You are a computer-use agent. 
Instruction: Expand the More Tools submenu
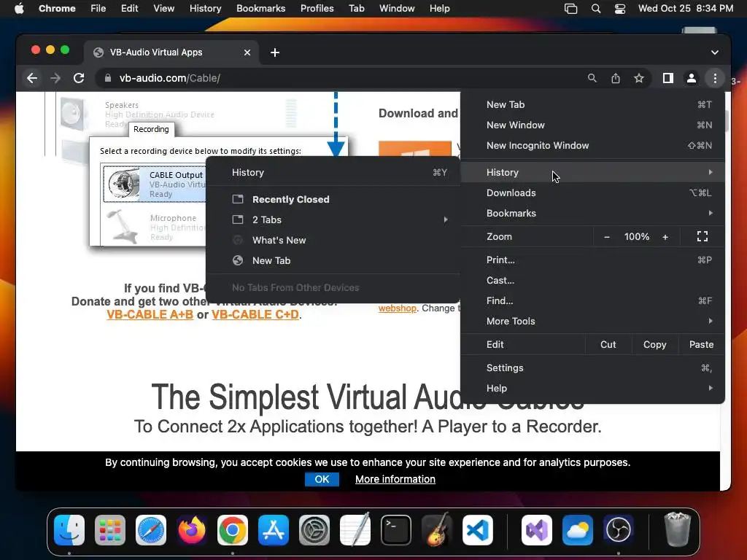point(592,322)
